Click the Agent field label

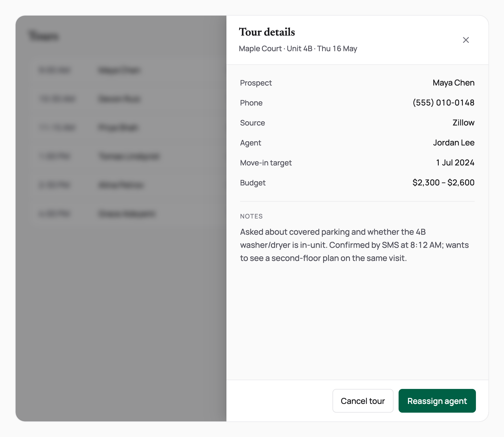(x=250, y=143)
